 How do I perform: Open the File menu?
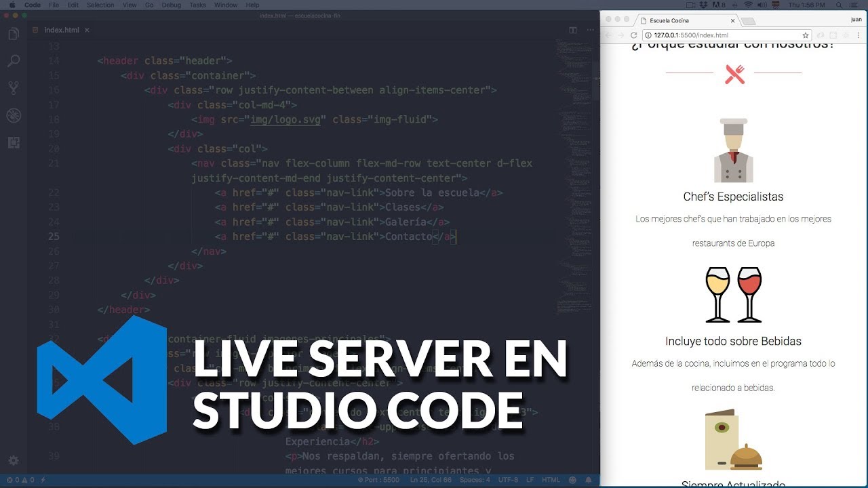coord(54,5)
